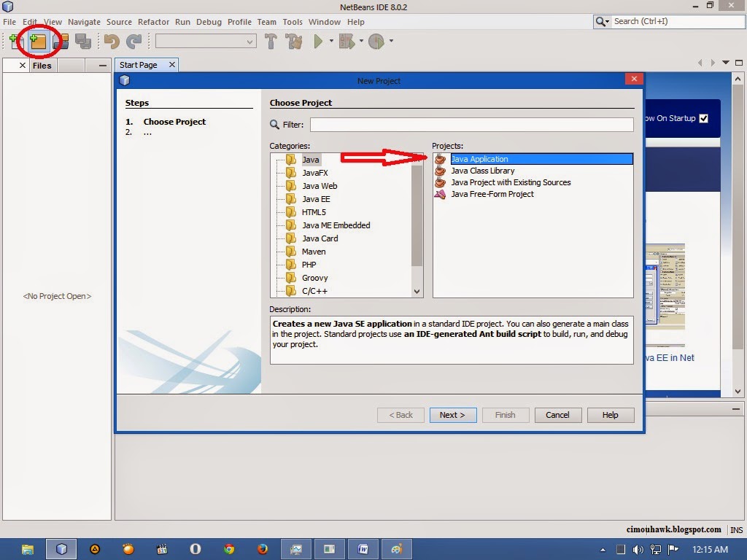Select Java Class Library project type
Viewport: 747px width, 560px height.
pos(483,171)
